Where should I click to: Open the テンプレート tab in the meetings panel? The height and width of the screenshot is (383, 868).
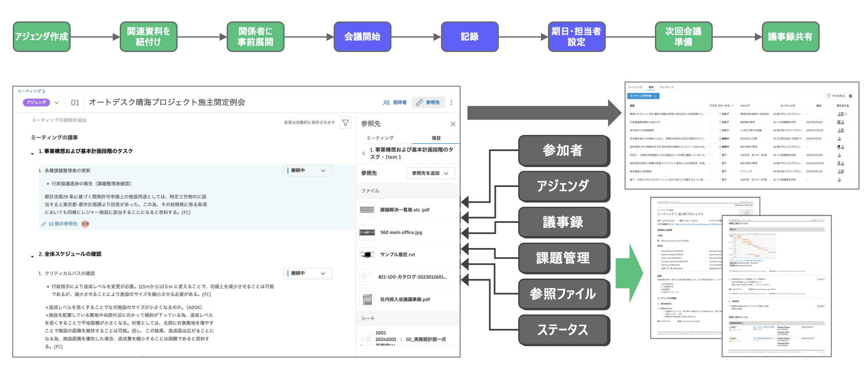[x=667, y=87]
